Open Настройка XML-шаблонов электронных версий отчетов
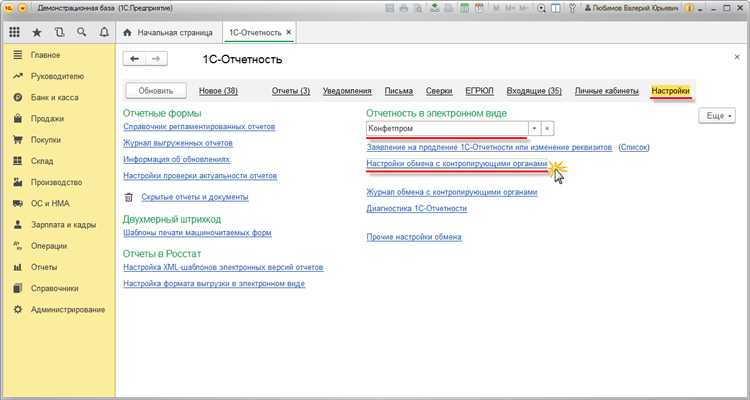This screenshot has width=750, height=400. pyautogui.click(x=223, y=267)
